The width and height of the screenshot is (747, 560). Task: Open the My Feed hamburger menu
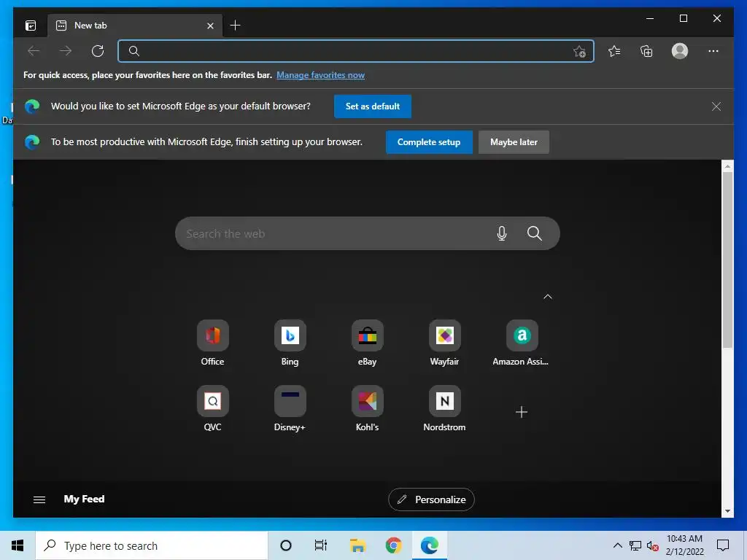39,499
